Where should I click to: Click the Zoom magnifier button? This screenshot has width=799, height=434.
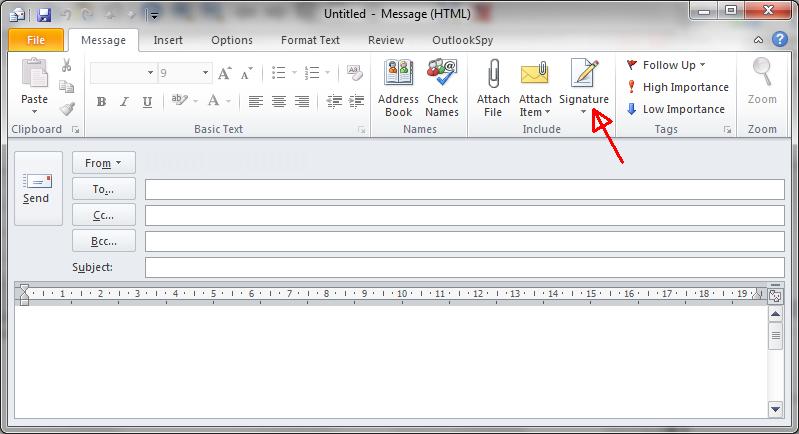point(762,82)
